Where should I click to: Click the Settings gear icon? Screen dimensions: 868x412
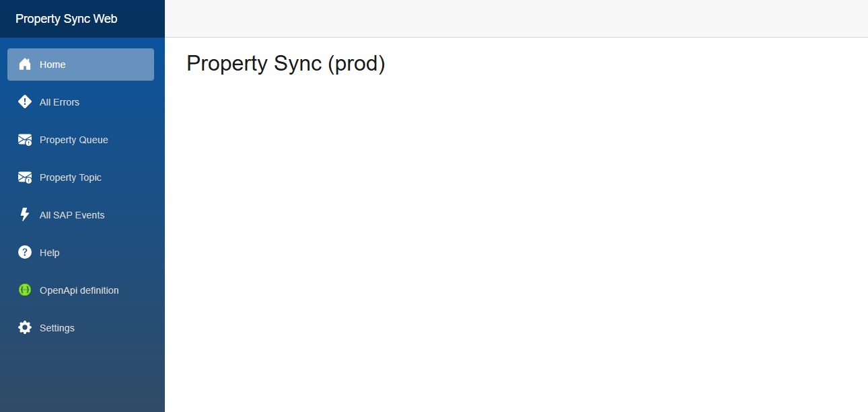[25, 328]
